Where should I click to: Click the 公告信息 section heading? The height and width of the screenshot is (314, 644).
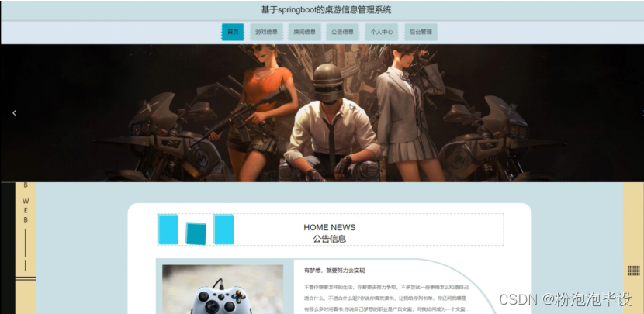[330, 239]
